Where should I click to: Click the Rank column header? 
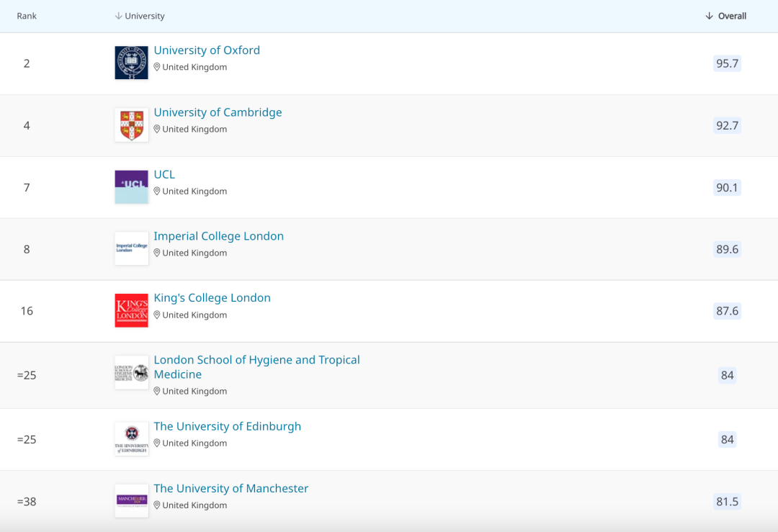click(x=27, y=16)
